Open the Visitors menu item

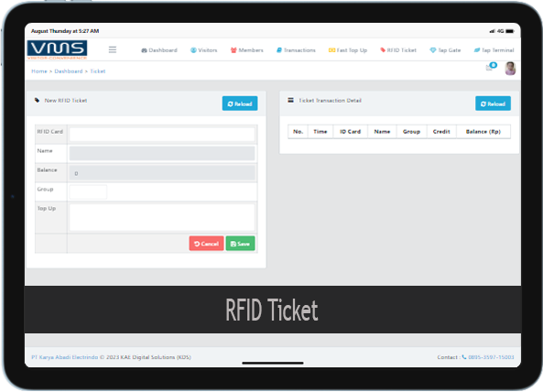pos(204,50)
